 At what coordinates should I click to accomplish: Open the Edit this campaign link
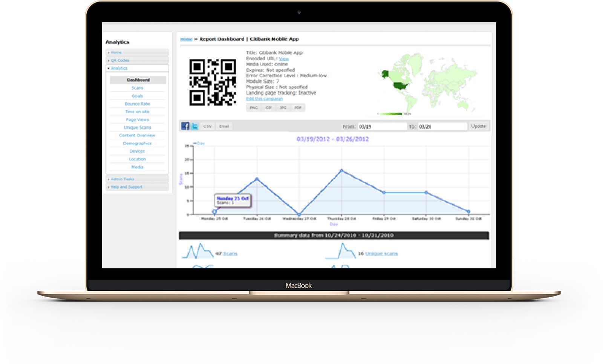[x=264, y=98]
